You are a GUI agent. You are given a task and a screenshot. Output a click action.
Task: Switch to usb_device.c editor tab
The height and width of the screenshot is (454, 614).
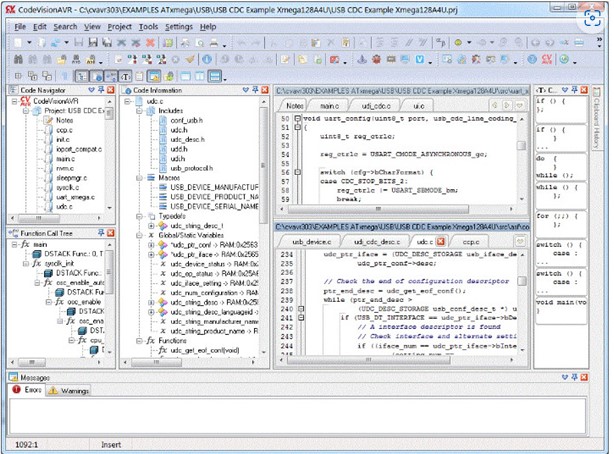click(x=312, y=242)
